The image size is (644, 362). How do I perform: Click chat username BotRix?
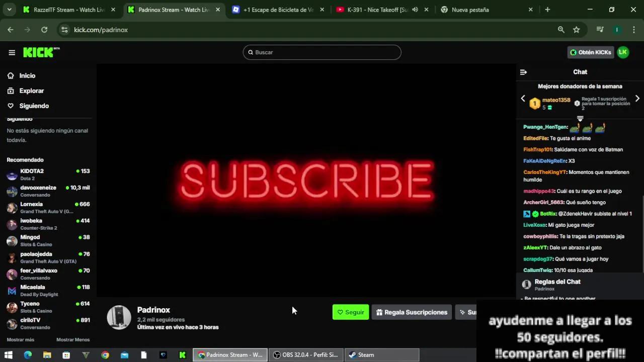(x=548, y=214)
